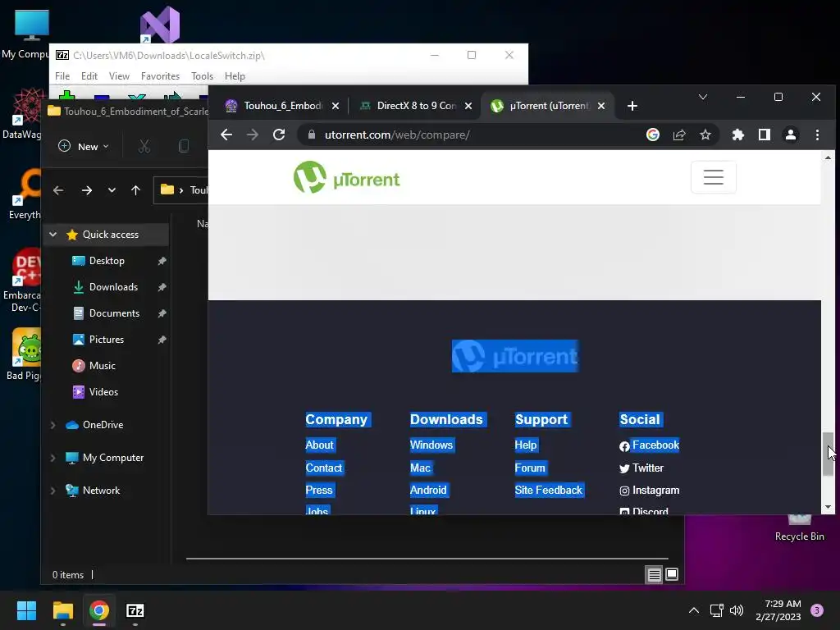Image resolution: width=840 pixels, height=630 pixels.
Task: Open a new Chrome tab
Action: pyautogui.click(x=632, y=106)
